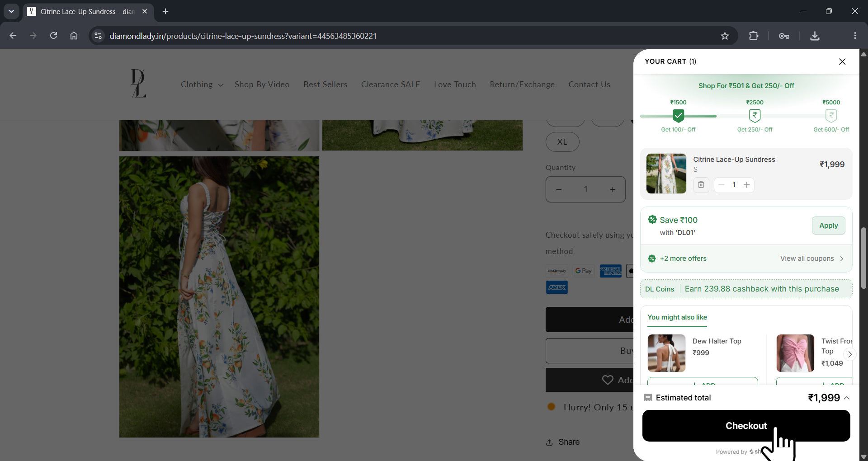Open the password manager key icon
The image size is (868, 461).
[784, 36]
